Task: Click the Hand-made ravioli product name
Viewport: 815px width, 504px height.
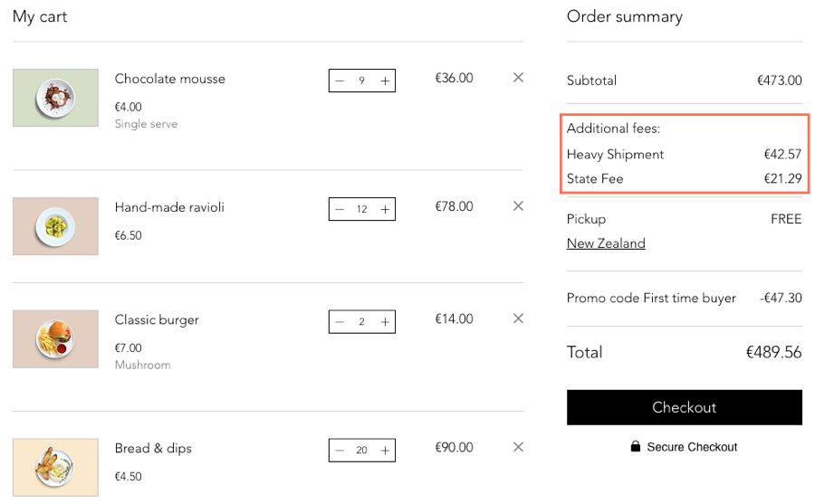Action: click(x=169, y=207)
